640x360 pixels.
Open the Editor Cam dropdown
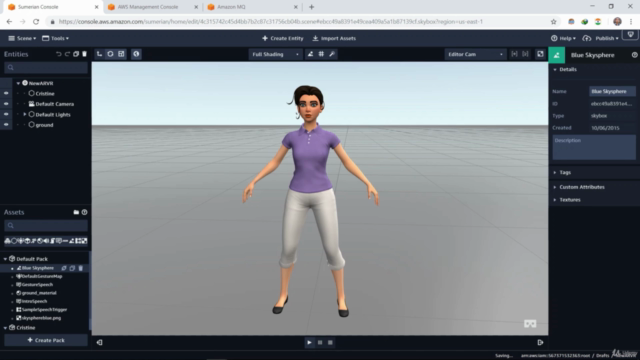click(475, 54)
